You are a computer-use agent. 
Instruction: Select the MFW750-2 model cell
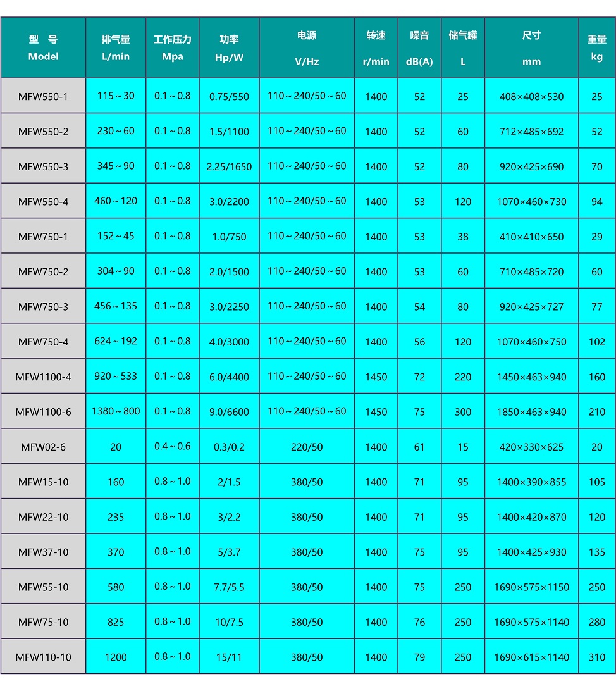(43, 271)
